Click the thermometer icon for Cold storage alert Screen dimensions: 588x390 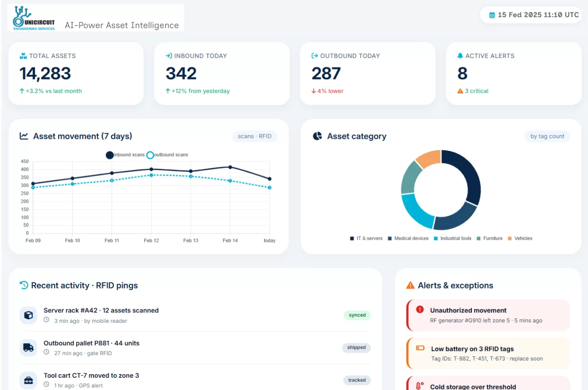[420, 386]
